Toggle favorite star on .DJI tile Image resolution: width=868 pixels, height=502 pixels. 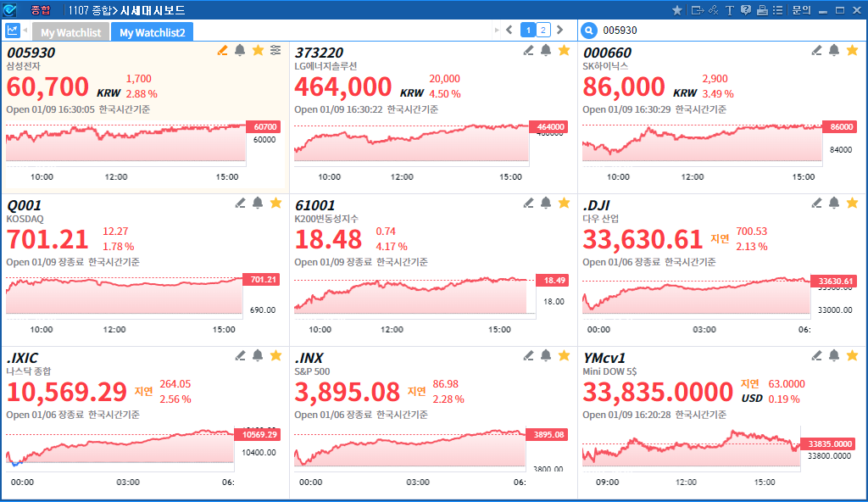click(x=852, y=203)
